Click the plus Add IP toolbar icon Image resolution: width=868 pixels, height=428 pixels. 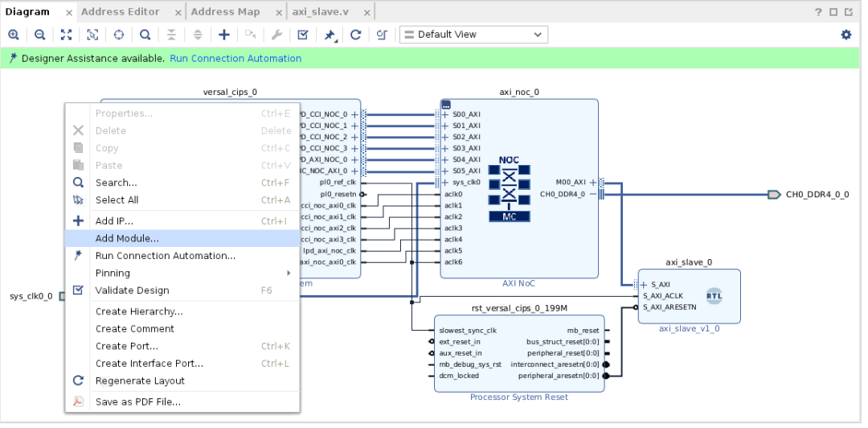tap(224, 35)
